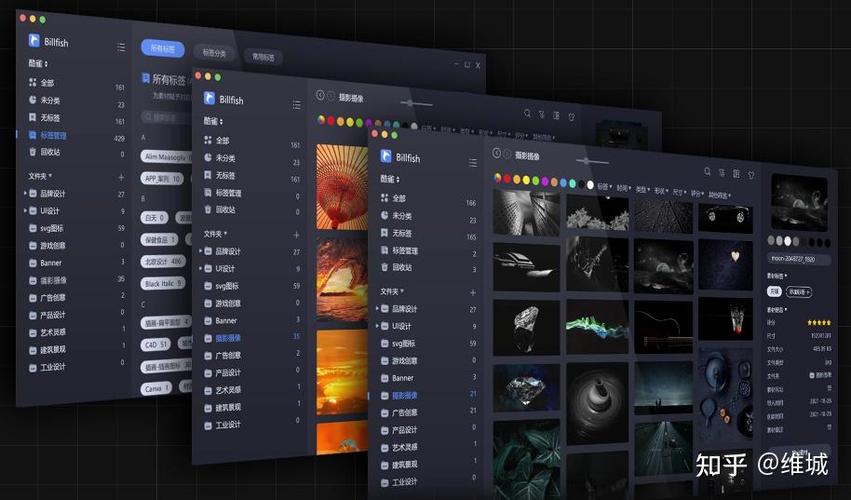
Task: Select heart on dark sky thumbnail
Action: click(x=725, y=264)
